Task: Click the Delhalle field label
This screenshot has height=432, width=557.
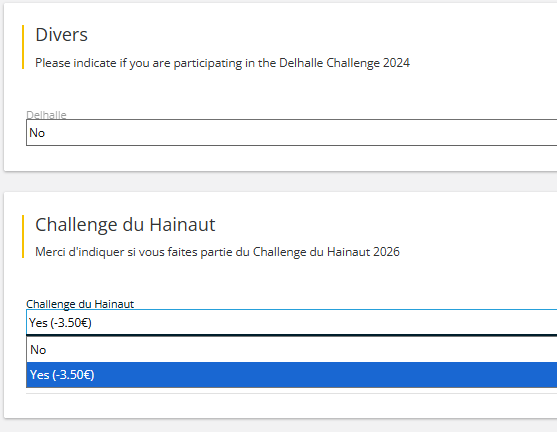Action: [46, 115]
